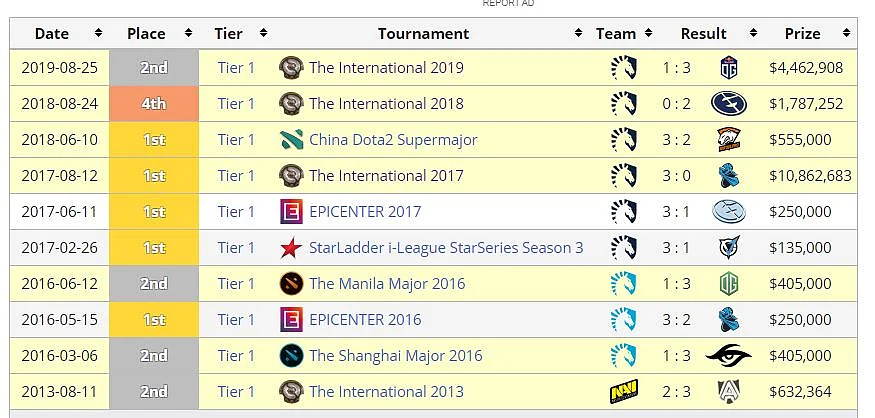Click Team Secret logo in Shanghai Major row
The width and height of the screenshot is (875, 418).
pos(729,355)
